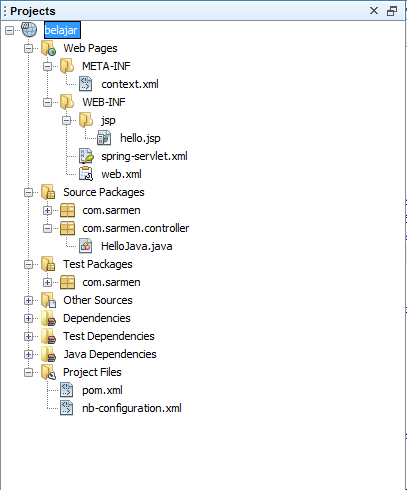Click the Web Pages folder icon
The width and height of the screenshot is (407, 490).
coord(48,48)
